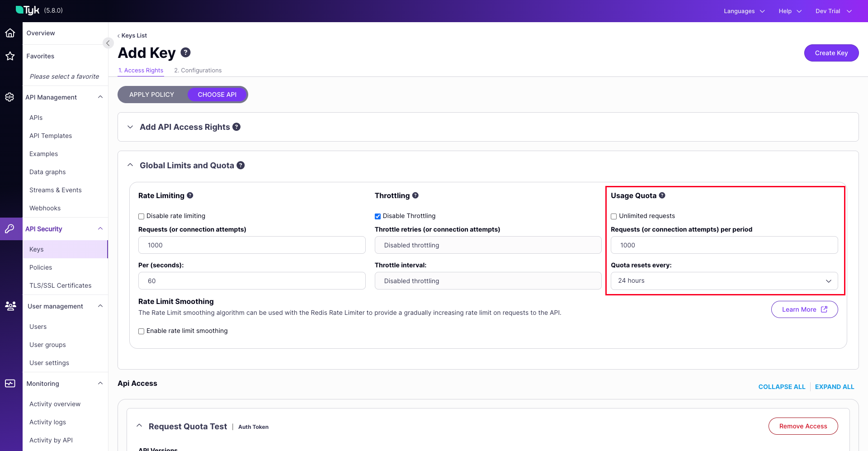Uncheck the Disable Throttling checkbox
The width and height of the screenshot is (868, 451).
(x=378, y=216)
